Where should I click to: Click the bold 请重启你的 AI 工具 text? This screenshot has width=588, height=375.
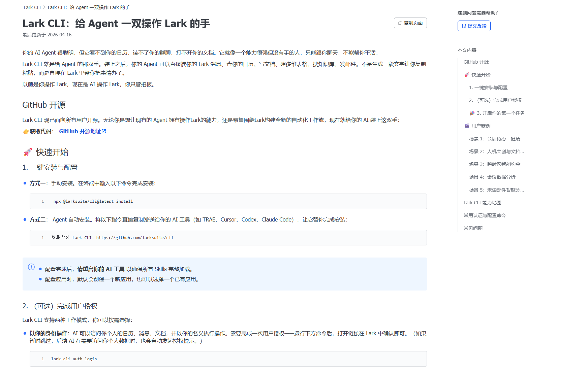pyautogui.click(x=101, y=269)
